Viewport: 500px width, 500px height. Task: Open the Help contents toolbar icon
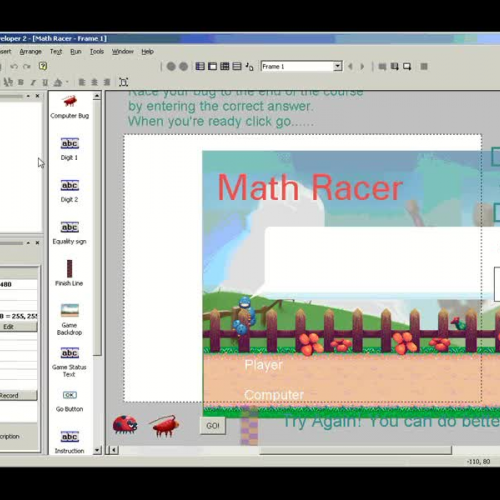coord(43,66)
